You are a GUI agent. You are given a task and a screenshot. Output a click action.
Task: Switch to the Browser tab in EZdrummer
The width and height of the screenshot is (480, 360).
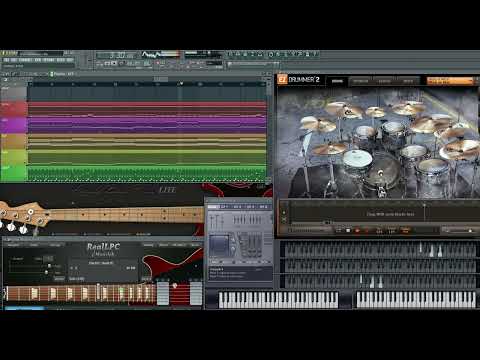coord(361,81)
